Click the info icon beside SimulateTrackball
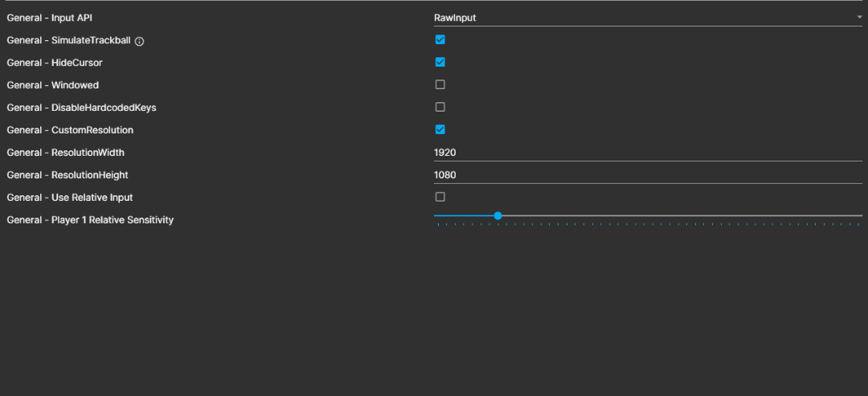This screenshot has width=868, height=396. (x=139, y=41)
